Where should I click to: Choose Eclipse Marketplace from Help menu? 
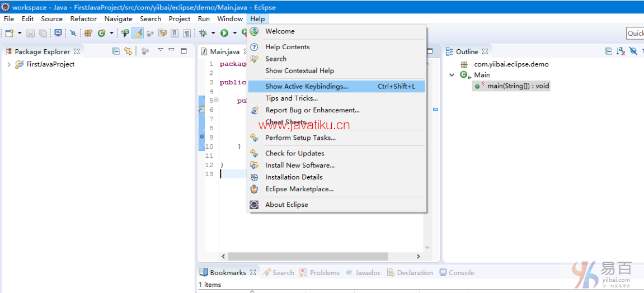click(x=299, y=189)
